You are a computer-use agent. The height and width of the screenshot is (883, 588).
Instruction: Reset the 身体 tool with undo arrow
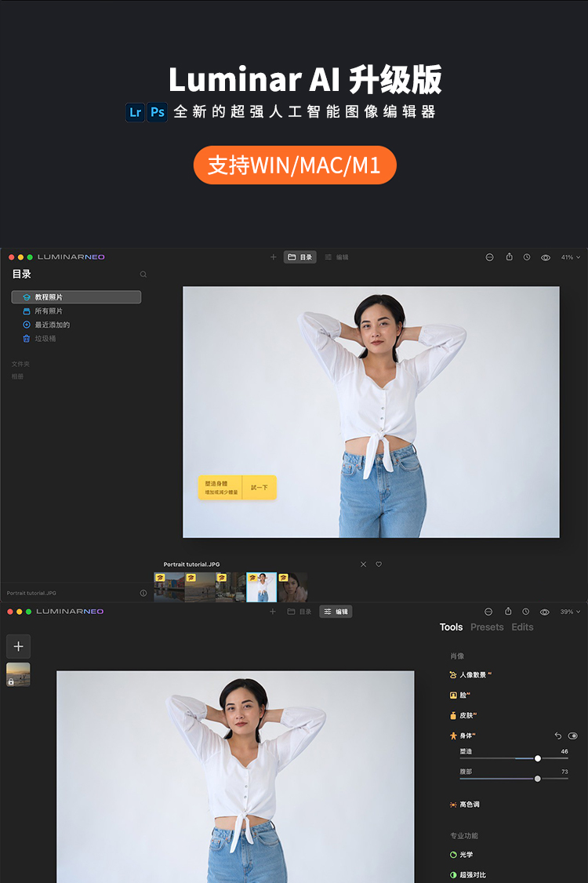(x=558, y=736)
